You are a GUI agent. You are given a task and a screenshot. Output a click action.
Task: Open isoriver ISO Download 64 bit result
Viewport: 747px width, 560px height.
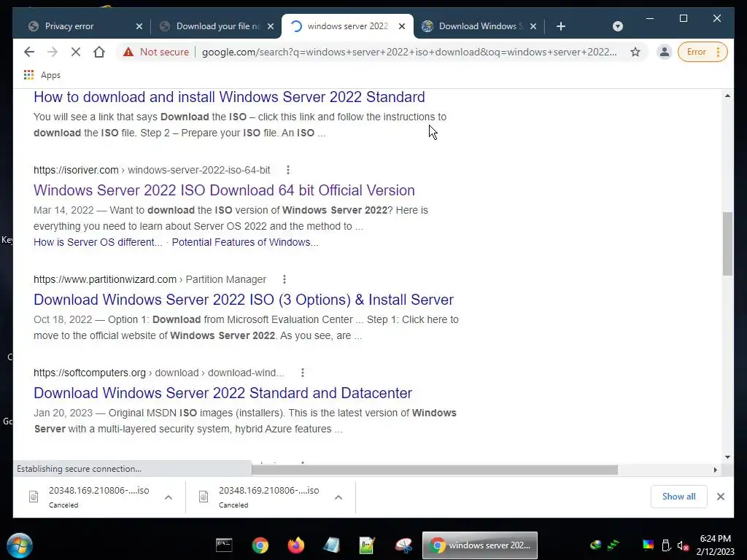click(x=224, y=190)
